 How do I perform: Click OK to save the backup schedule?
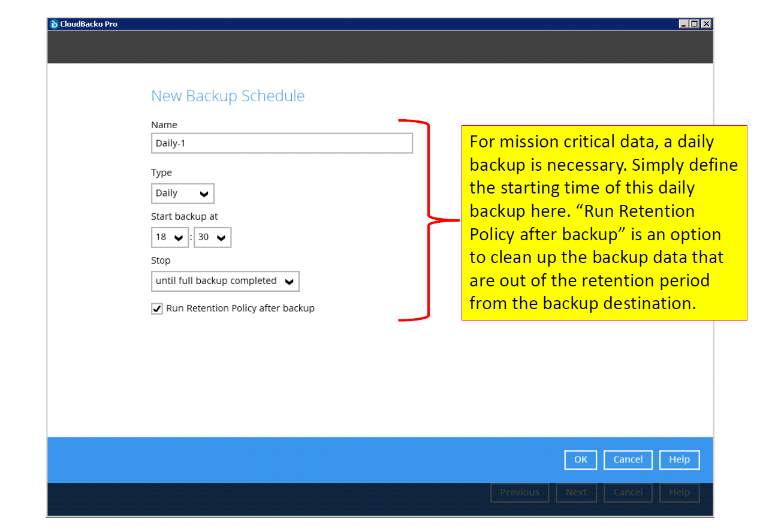pyautogui.click(x=580, y=460)
